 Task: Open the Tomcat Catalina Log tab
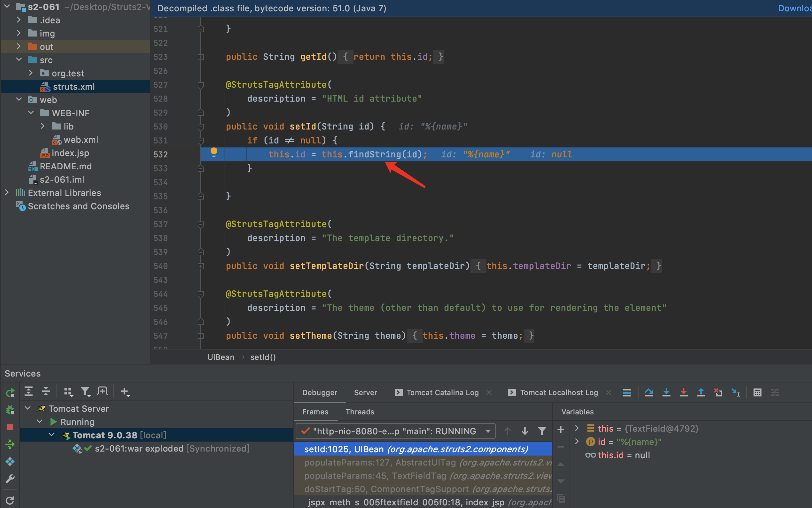(436, 392)
